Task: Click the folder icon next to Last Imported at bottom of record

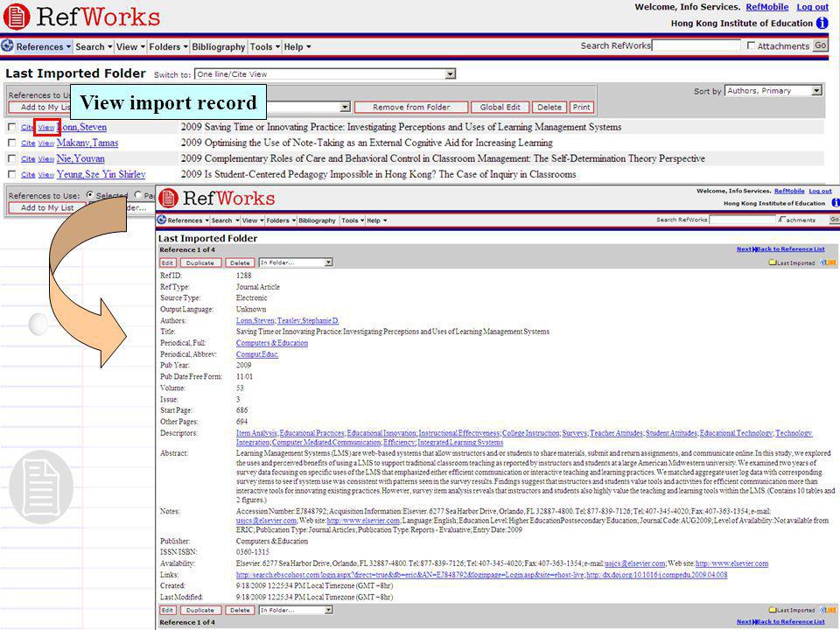Action: (x=772, y=610)
